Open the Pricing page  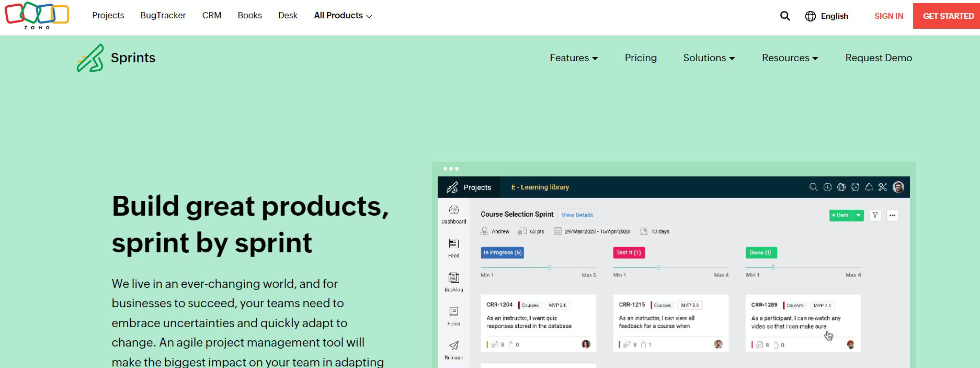641,58
